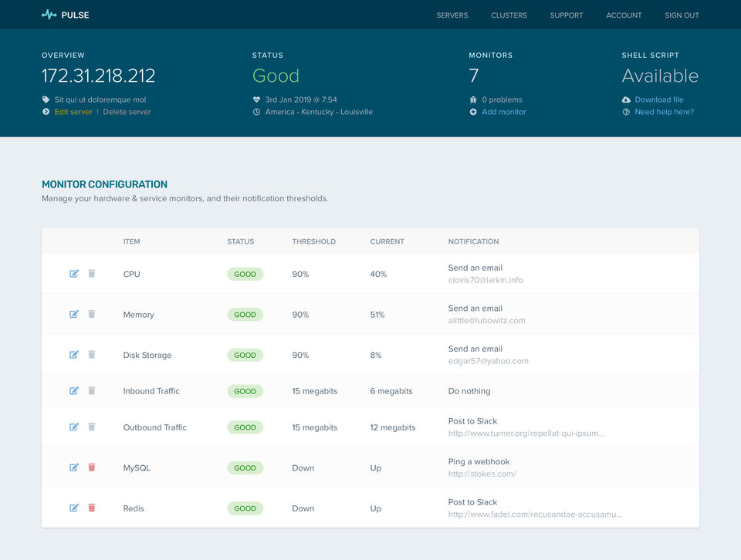Click the CURRENT column header

coord(387,241)
